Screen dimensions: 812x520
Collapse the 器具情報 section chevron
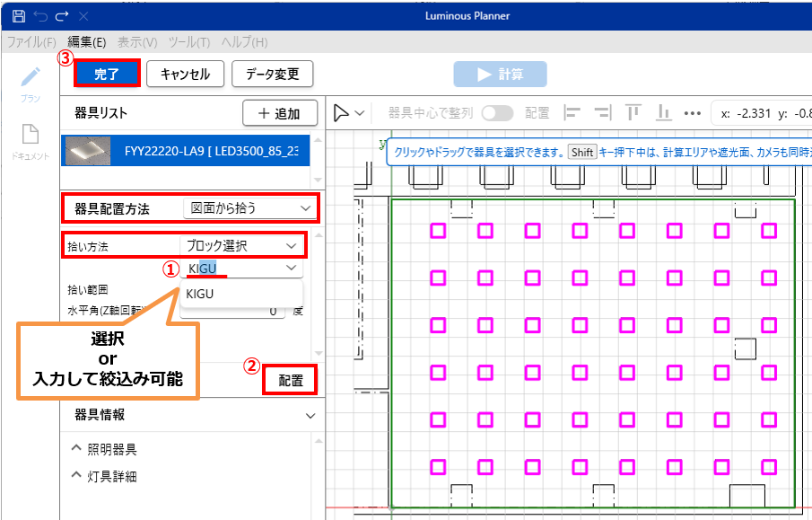tap(310, 416)
